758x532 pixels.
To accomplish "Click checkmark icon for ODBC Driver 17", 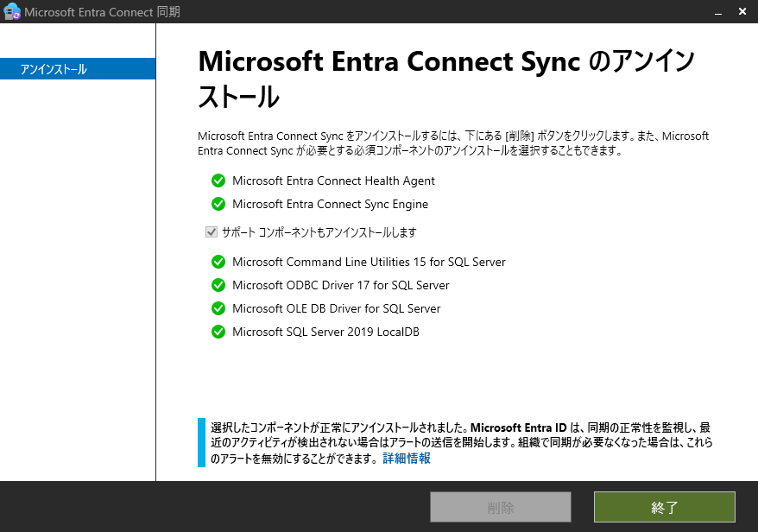I will (x=218, y=285).
